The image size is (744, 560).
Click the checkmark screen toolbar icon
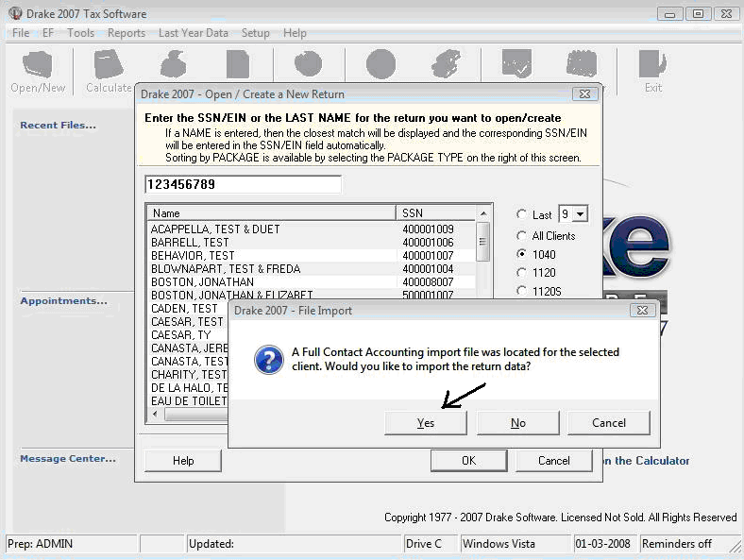tap(516, 63)
